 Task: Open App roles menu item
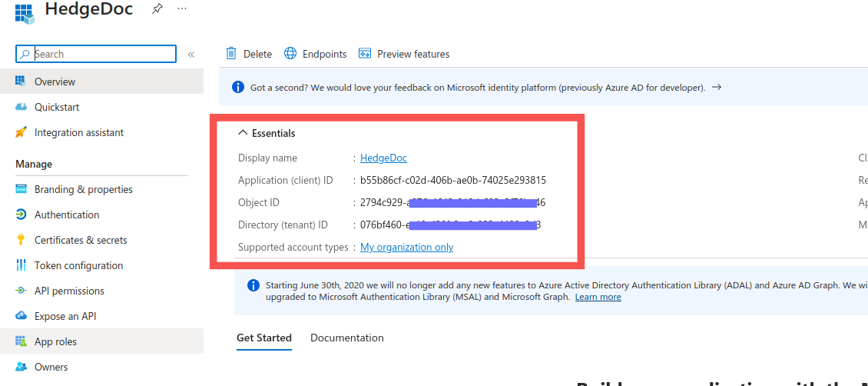point(55,341)
